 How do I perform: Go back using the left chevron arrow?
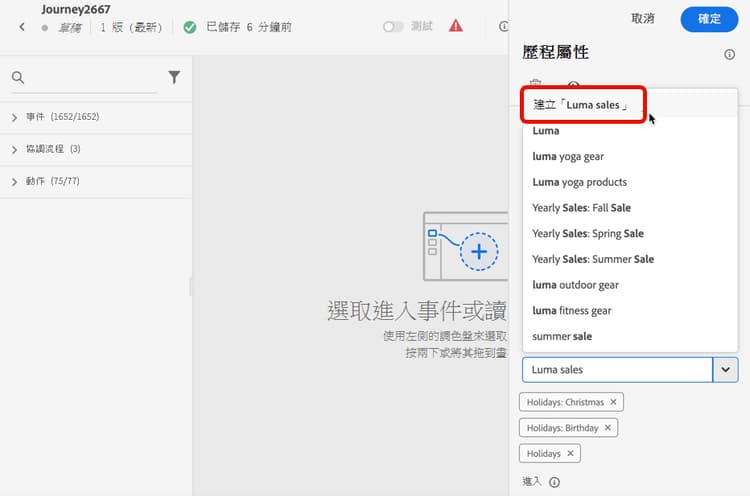pyautogui.click(x=22, y=27)
